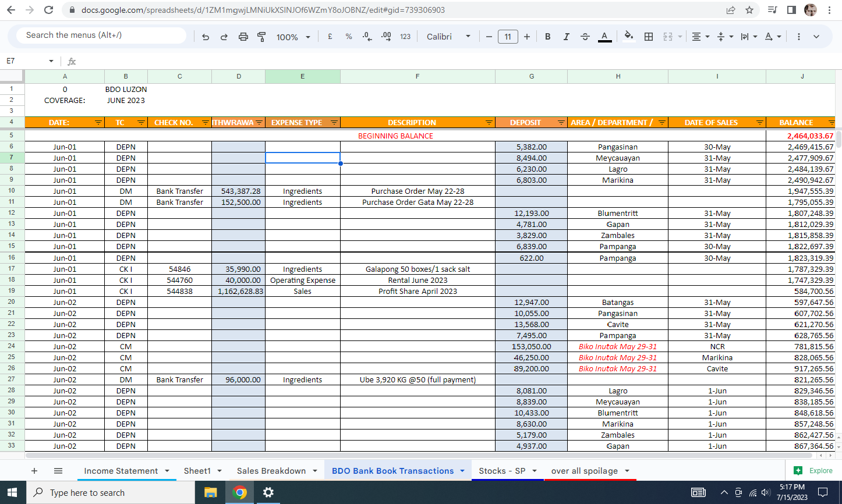Image resolution: width=842 pixels, height=504 pixels.
Task: Open horizontal align dropdown
Action: [x=701, y=37]
